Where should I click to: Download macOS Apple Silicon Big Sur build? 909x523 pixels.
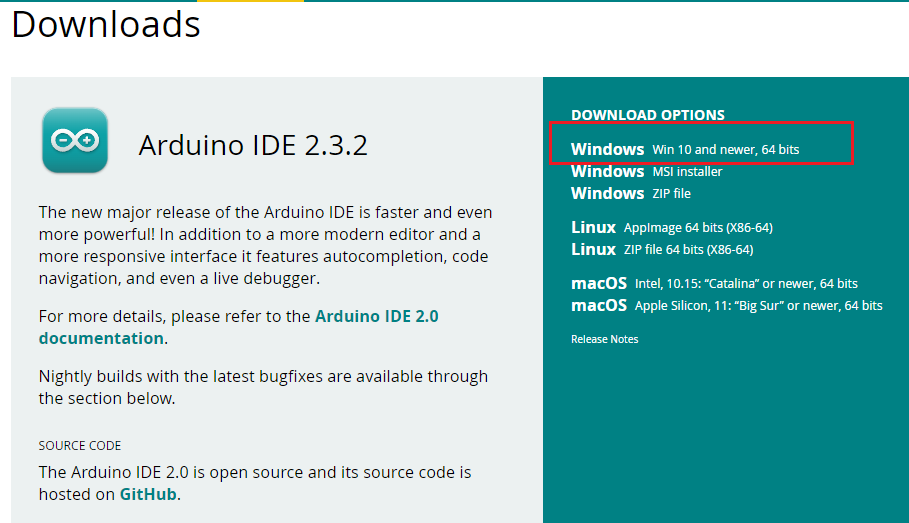[x=726, y=305]
